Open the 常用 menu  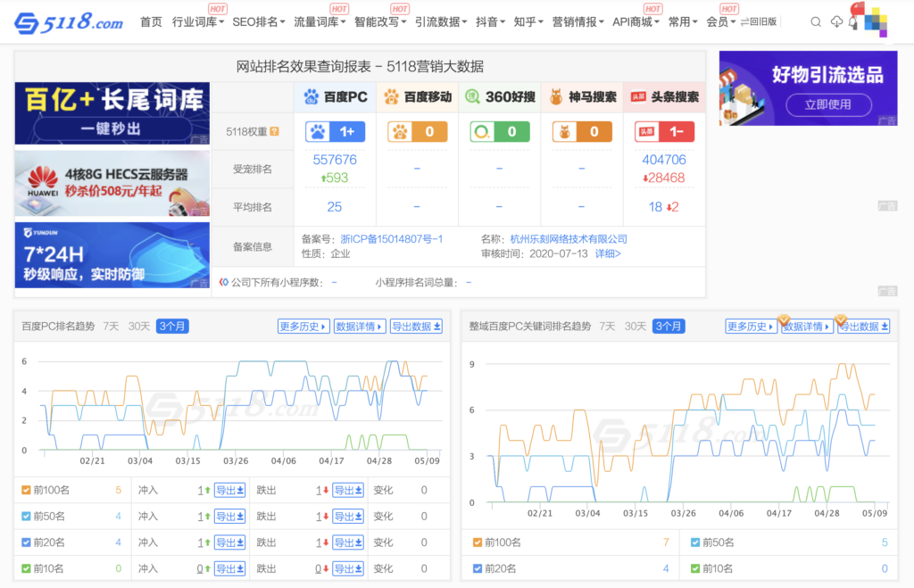point(683,22)
